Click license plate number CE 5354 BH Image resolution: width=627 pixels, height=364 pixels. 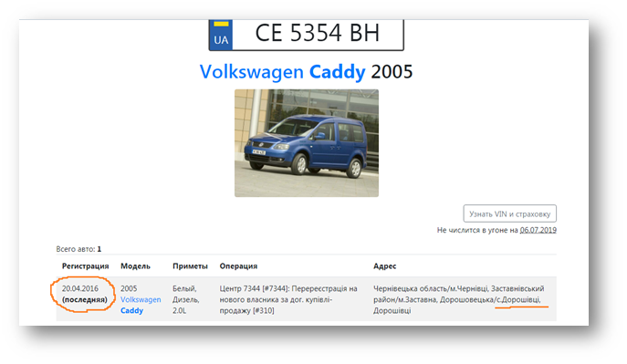coord(317,33)
